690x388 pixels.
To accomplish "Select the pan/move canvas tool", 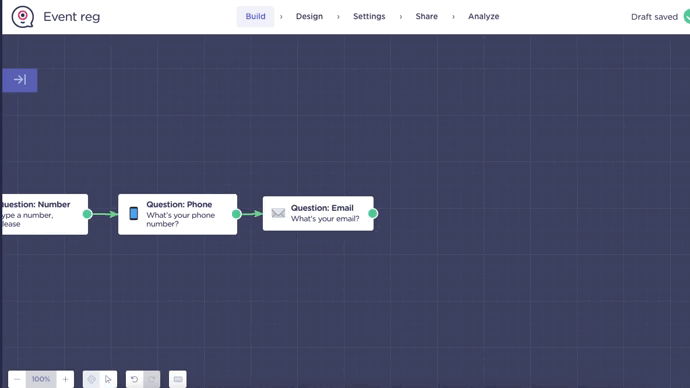I will click(92, 379).
